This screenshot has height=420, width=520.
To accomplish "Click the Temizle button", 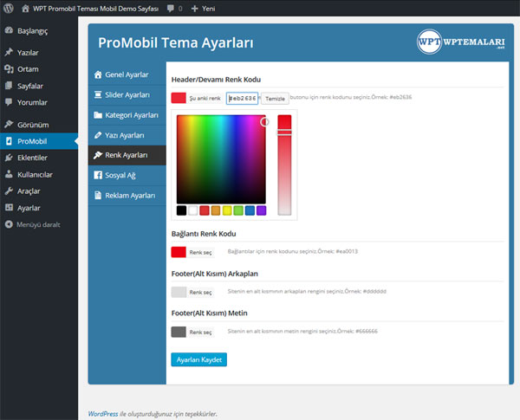I will (x=275, y=99).
